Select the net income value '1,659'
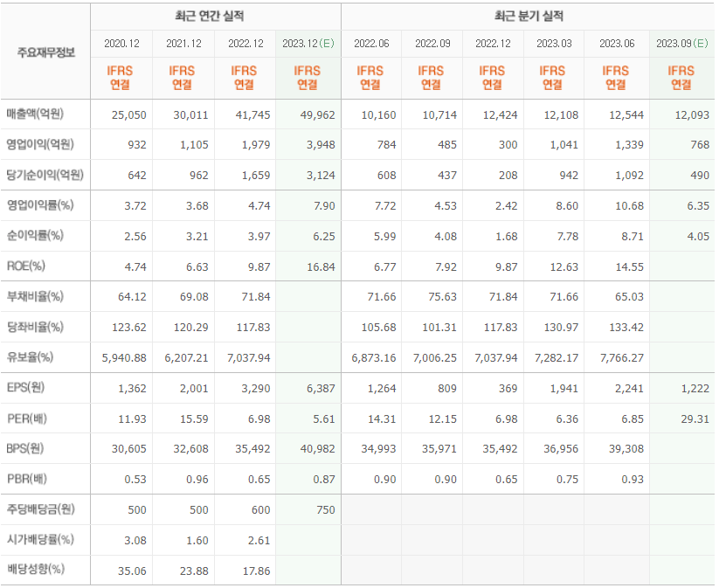This screenshot has height=588, width=726. pos(256,176)
